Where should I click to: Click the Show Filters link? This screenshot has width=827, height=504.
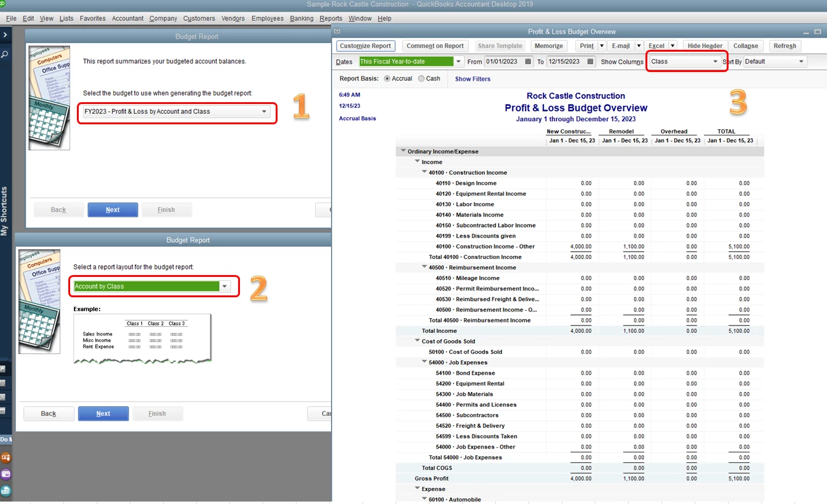[x=473, y=79]
